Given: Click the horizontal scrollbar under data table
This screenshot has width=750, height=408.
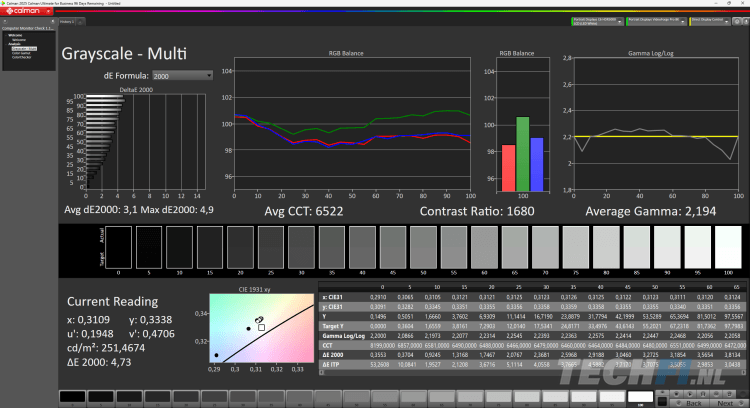Looking at the screenshot, I should (x=532, y=372).
